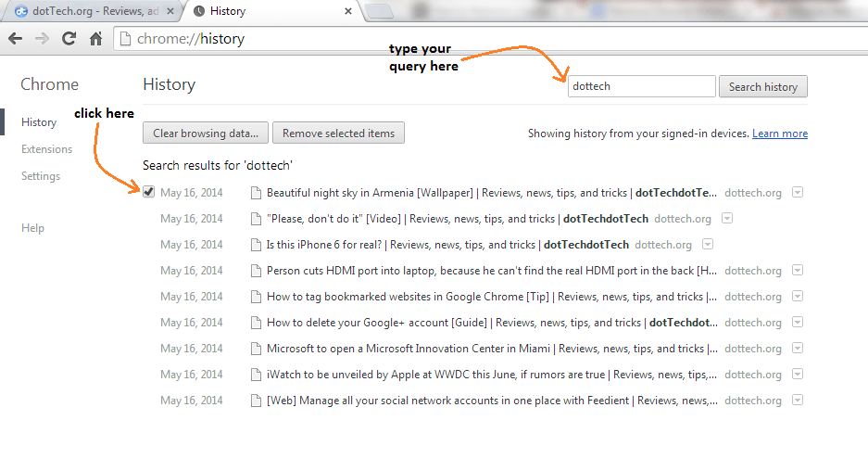Click page icon beside tag bookmarked websites entry

click(x=256, y=297)
